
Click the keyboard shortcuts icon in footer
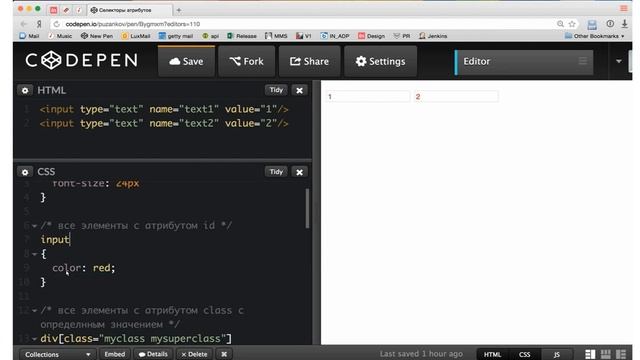click(224, 354)
